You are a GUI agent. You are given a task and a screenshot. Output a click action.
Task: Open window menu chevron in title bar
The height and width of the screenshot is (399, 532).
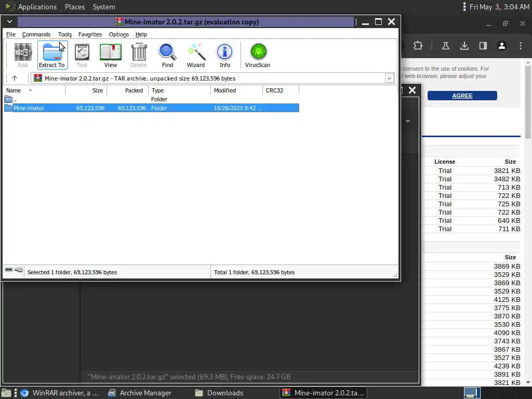click(x=9, y=22)
